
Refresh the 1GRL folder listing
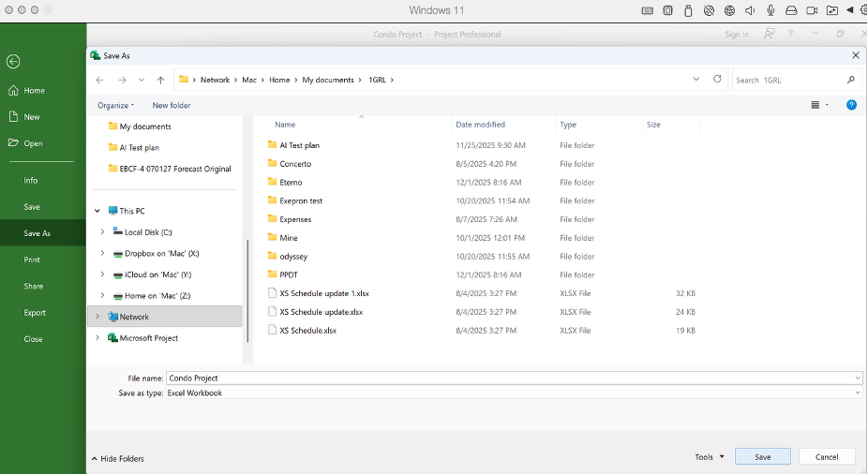(x=717, y=79)
